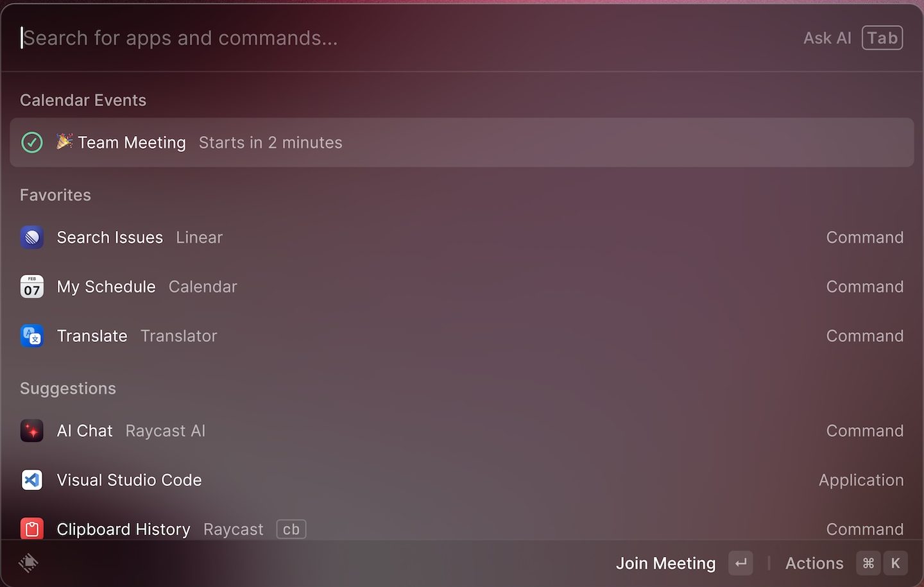Click the 'Suggestions' section header
The image size is (924, 587).
[68, 389]
